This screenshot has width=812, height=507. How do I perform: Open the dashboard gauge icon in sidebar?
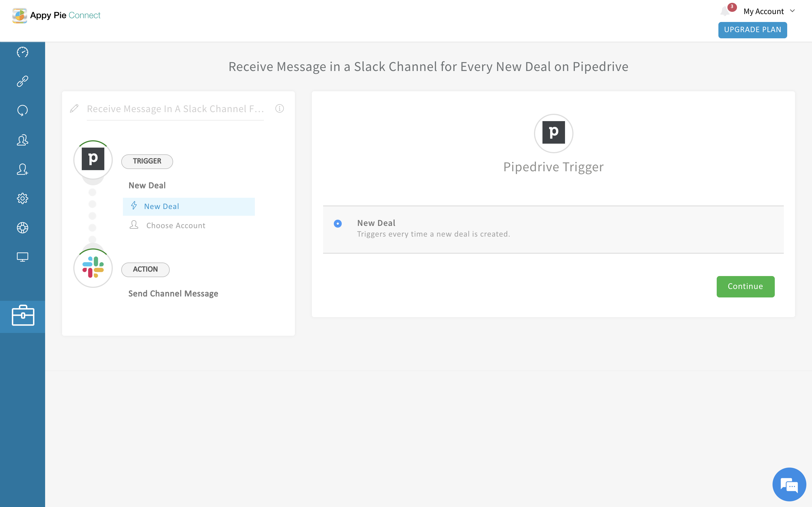(x=23, y=52)
